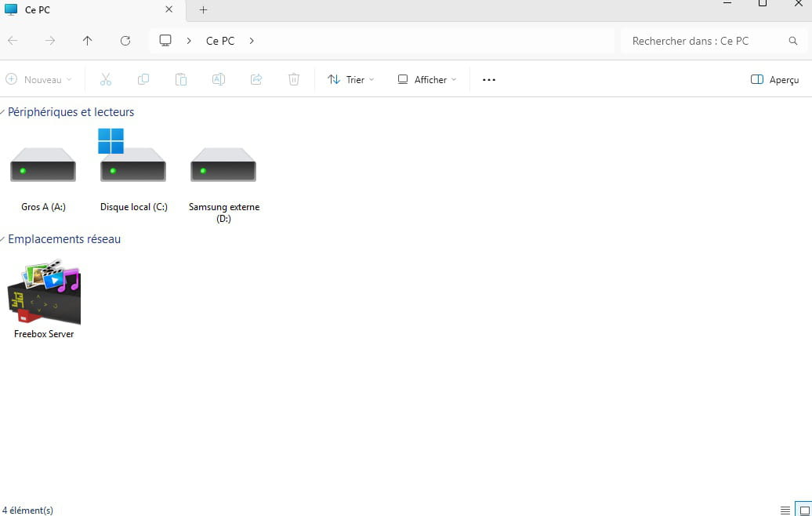The width and height of the screenshot is (812, 516).
Task: Add a new tab with plus button
Action: click(204, 10)
